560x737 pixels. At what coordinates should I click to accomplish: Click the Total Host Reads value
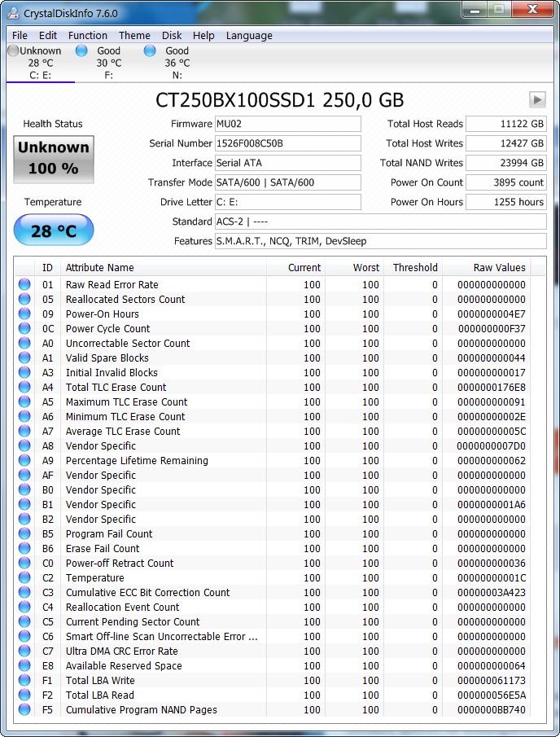coord(506,124)
